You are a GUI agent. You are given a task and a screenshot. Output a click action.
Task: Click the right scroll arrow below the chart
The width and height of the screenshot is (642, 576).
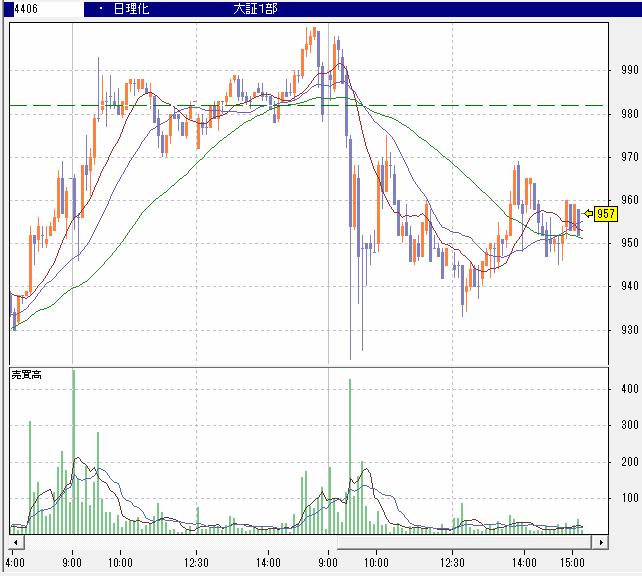coord(601,542)
